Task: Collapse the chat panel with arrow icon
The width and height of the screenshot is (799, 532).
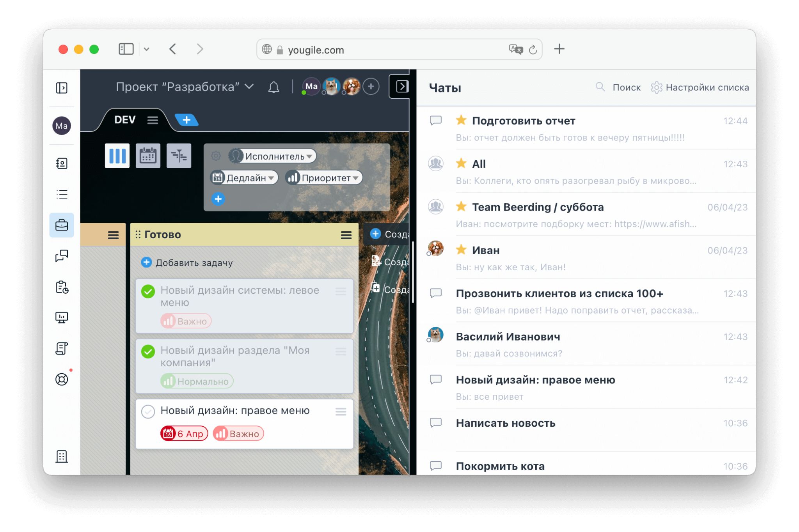Action: [402, 87]
